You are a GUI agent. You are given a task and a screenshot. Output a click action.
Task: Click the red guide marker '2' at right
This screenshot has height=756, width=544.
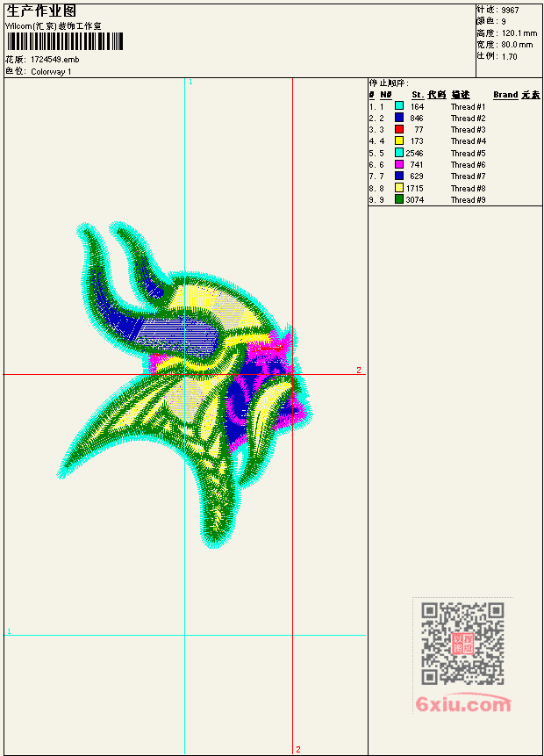pyautogui.click(x=359, y=371)
